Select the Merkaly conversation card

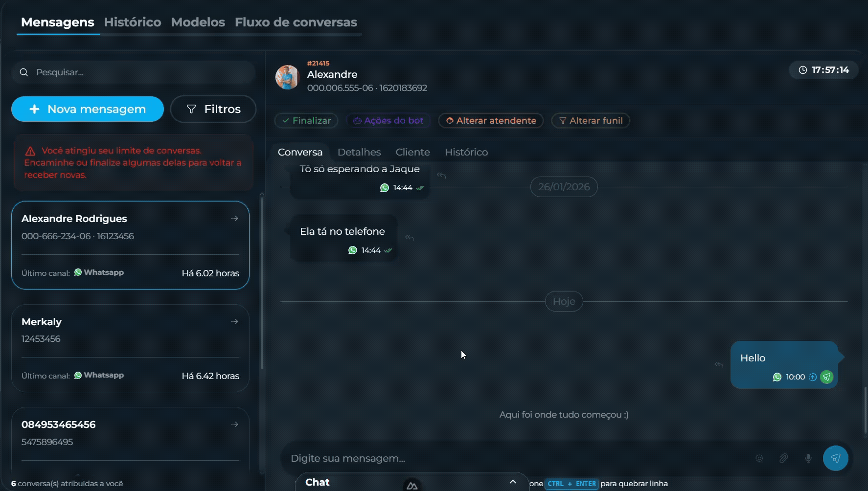130,348
